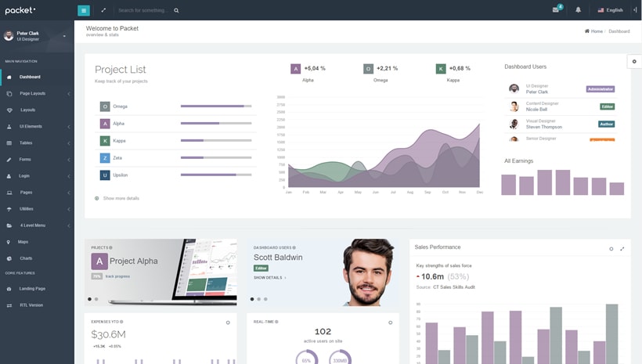Open the Maps navigation item
Image resolution: width=642 pixels, height=364 pixels.
(23, 242)
